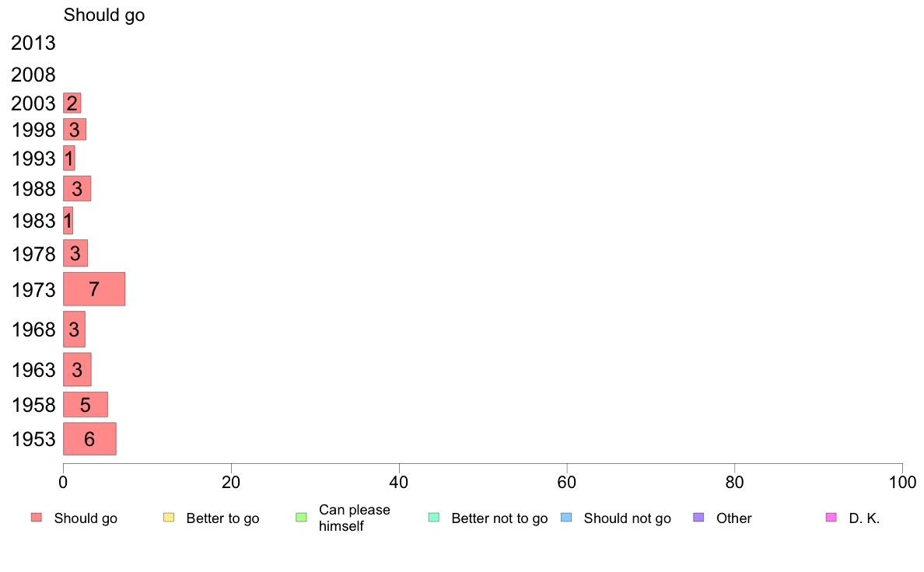The width and height of the screenshot is (924, 572).
Task: Click the purple Other legend swatch
Action: 698,518
